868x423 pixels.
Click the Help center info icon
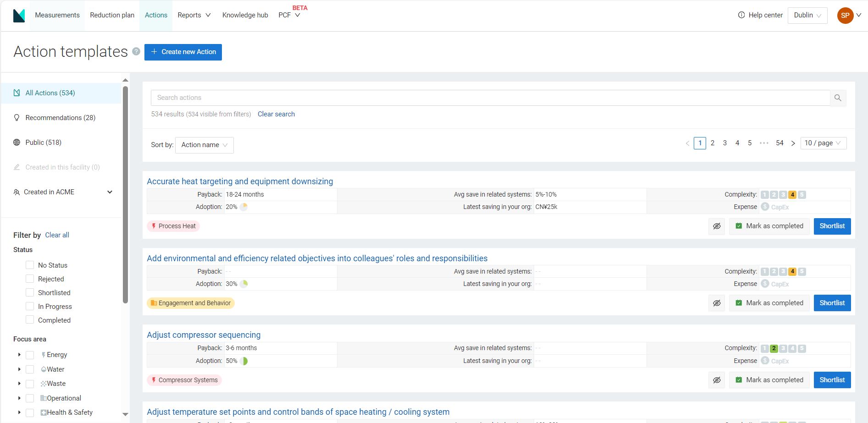click(741, 15)
